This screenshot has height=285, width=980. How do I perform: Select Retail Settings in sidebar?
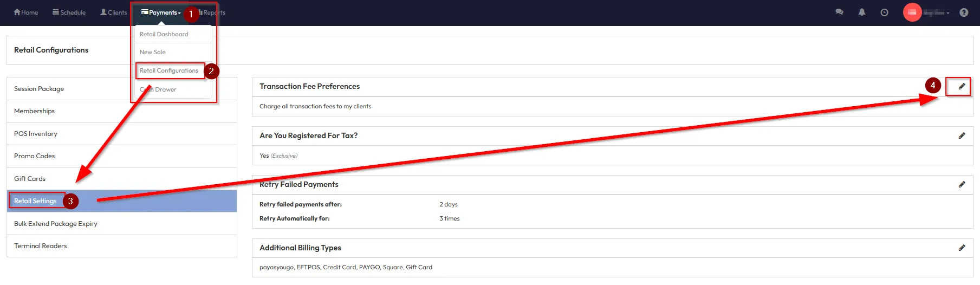tap(35, 201)
